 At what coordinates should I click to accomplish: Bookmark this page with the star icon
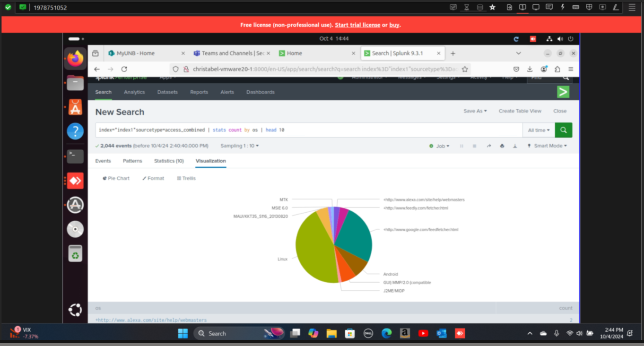465,69
